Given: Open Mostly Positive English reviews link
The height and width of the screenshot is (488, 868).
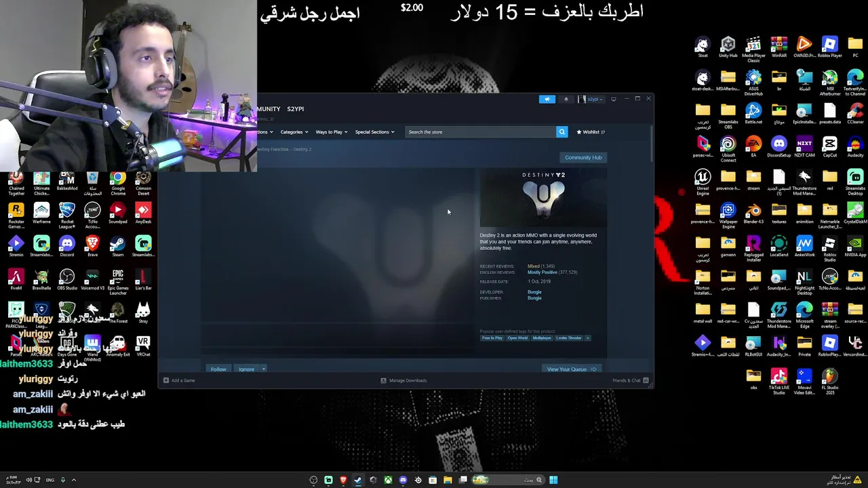Looking at the screenshot, I should 542,272.
